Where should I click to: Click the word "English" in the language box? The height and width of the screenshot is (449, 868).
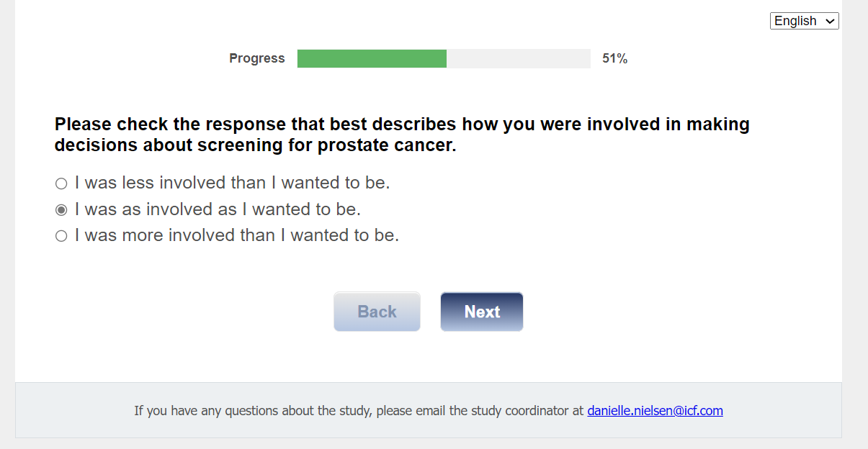click(795, 21)
